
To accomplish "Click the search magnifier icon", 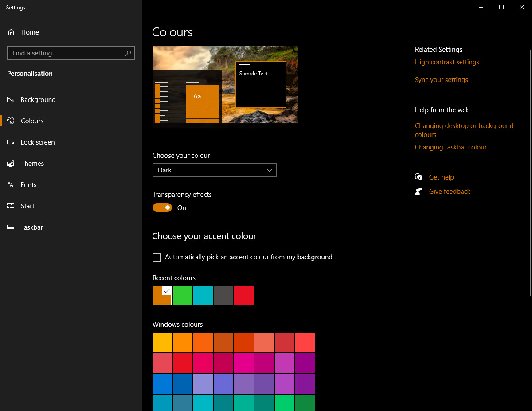I will click(128, 53).
